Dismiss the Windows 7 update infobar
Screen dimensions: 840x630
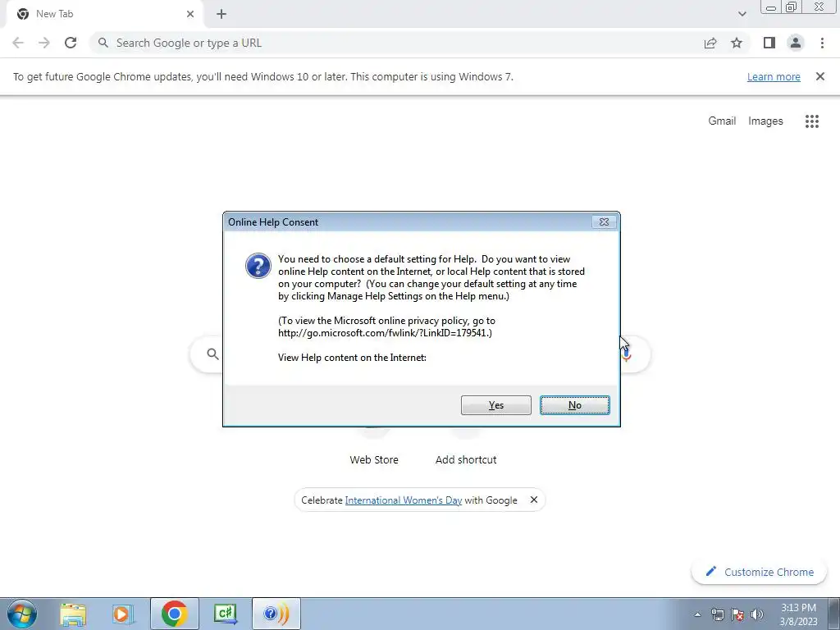tap(819, 76)
